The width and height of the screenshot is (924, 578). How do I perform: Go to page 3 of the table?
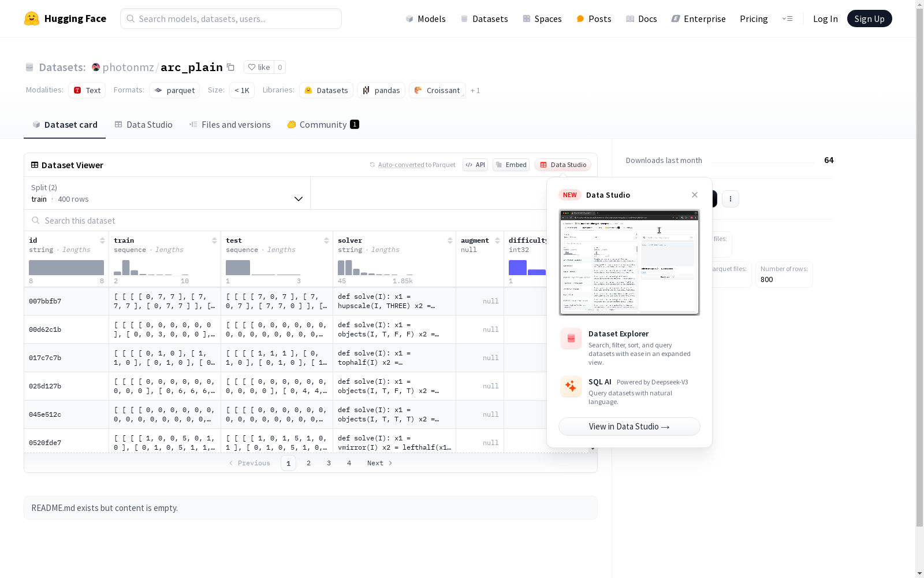click(x=329, y=463)
